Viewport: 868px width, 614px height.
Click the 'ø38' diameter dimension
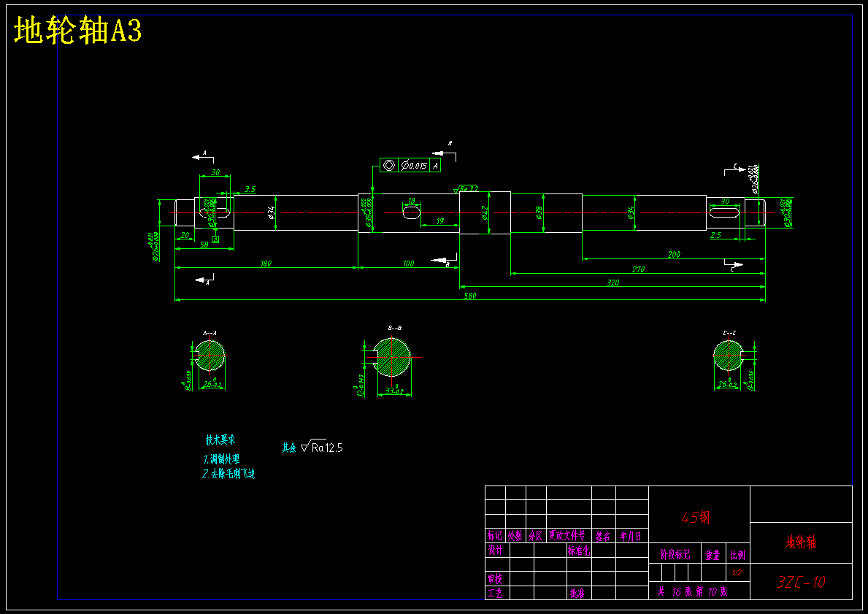pyautogui.click(x=539, y=213)
